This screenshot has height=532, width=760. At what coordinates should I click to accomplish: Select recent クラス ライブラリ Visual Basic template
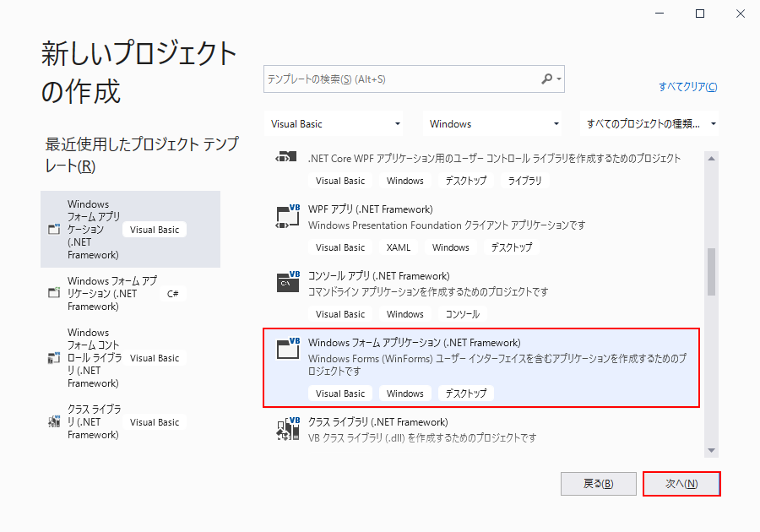pos(130,421)
